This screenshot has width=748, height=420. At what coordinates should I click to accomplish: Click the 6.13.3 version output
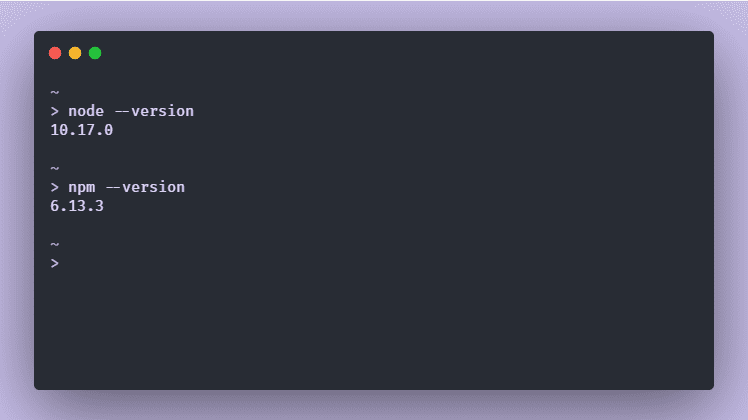[x=77, y=206]
